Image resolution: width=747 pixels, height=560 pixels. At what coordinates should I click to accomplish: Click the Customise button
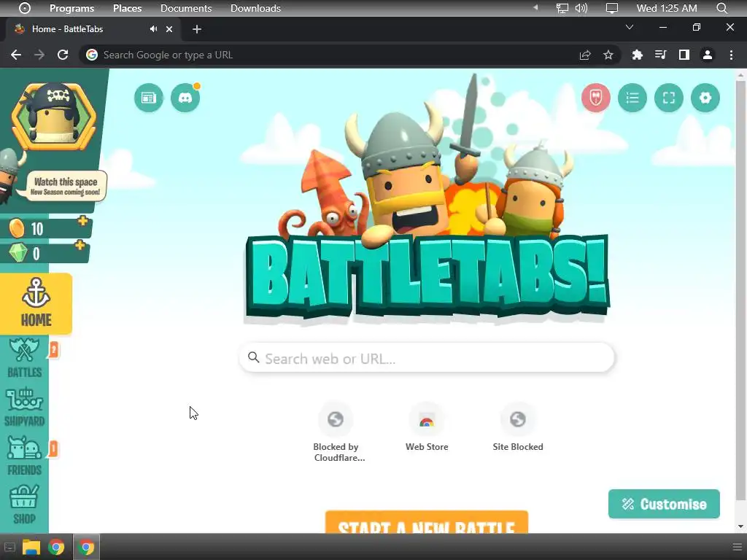(x=664, y=504)
